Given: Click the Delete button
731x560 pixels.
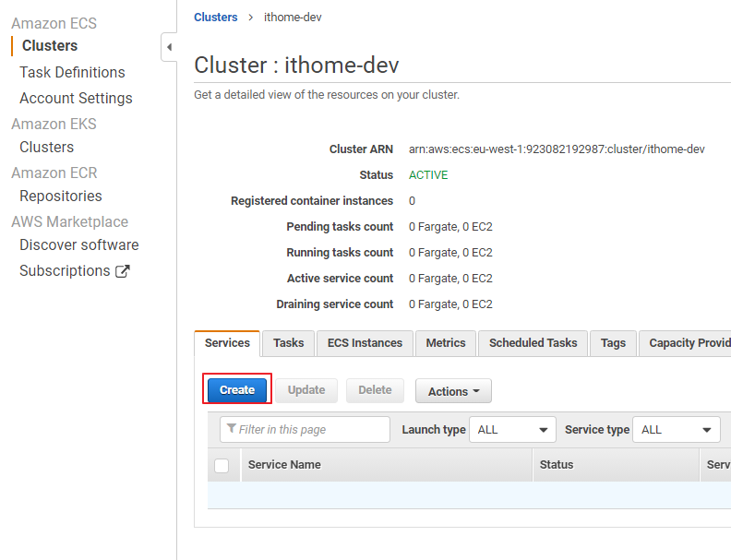Looking at the screenshot, I should tap(375, 390).
